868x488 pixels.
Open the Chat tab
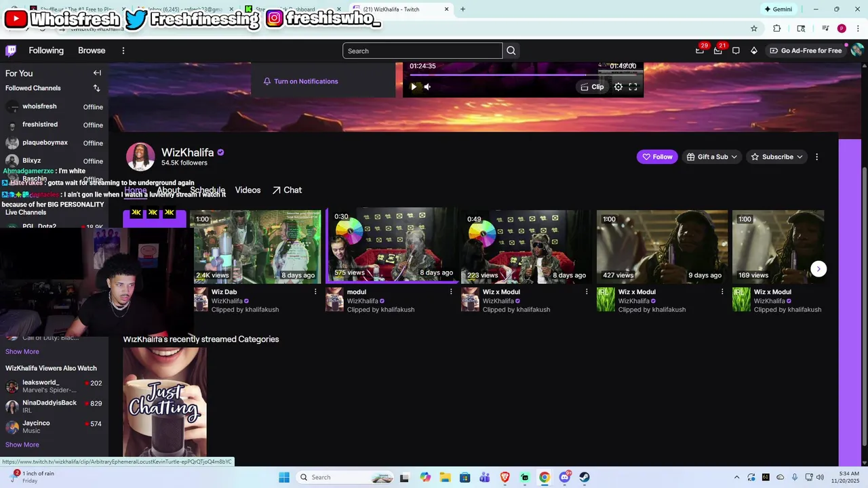(287, 190)
